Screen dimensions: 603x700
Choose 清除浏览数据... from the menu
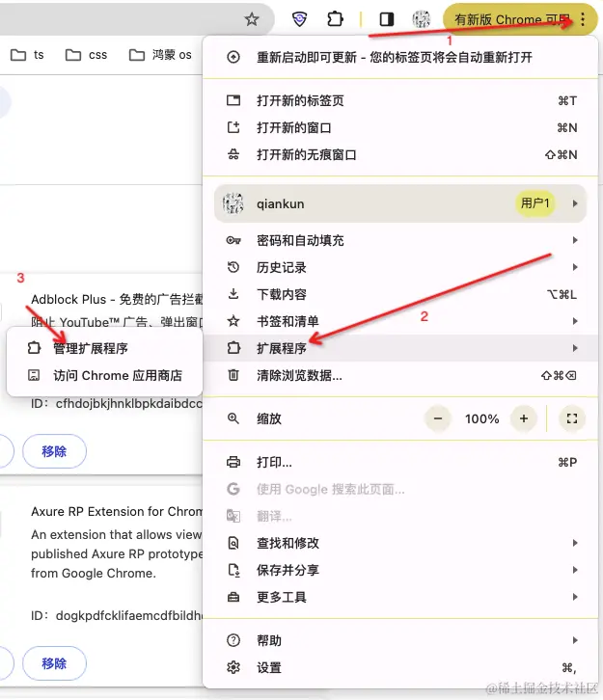tap(400, 375)
